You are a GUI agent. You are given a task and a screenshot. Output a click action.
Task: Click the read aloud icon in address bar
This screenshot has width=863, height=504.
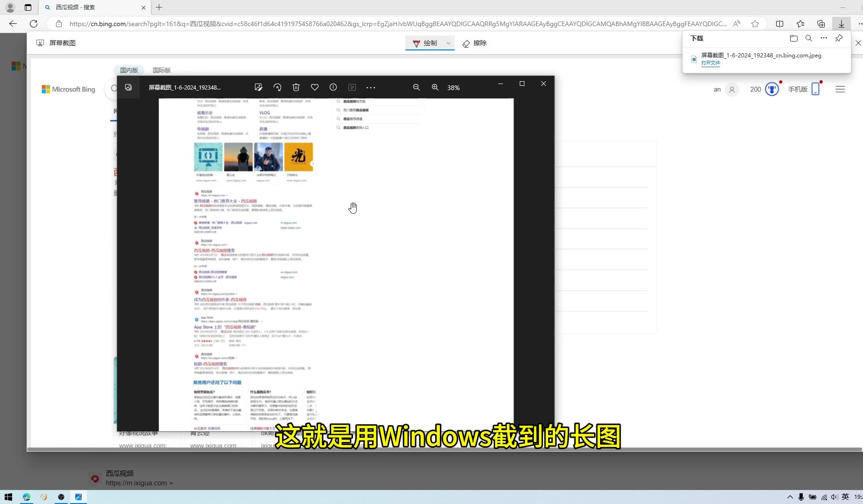737,24
